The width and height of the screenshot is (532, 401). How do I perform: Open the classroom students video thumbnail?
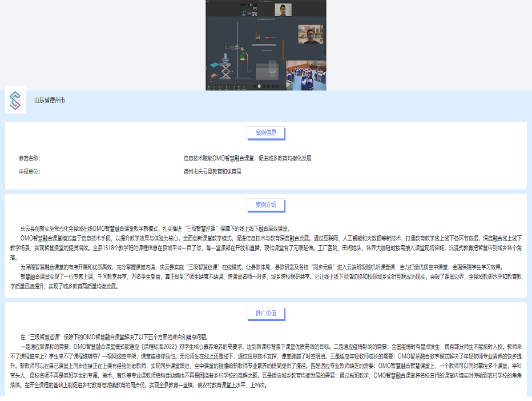click(305, 75)
